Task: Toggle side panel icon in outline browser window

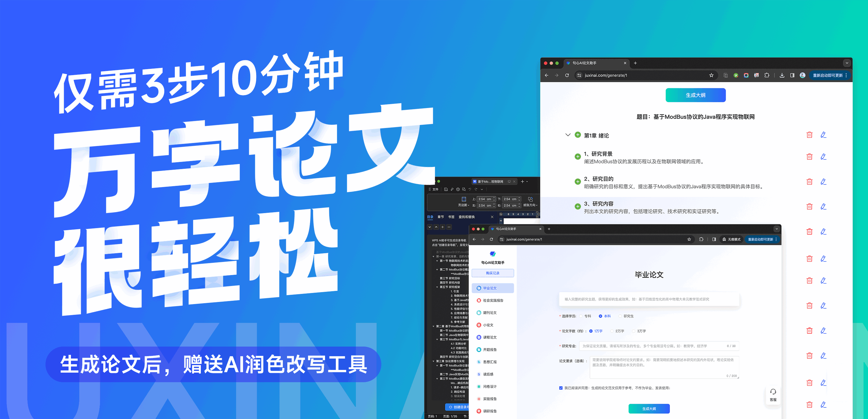Action: click(x=792, y=75)
